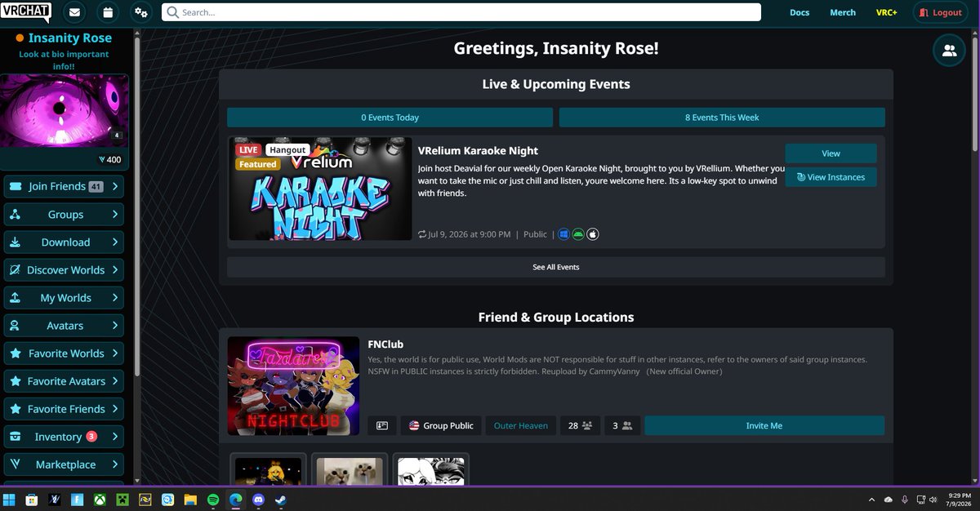
Task: Open Windows Start menu
Action: 10,500
